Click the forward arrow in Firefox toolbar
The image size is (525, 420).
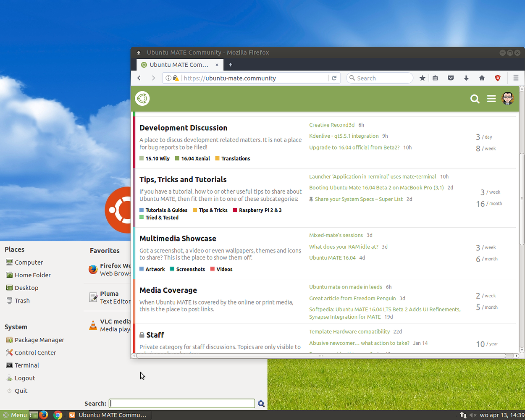pyautogui.click(x=153, y=78)
